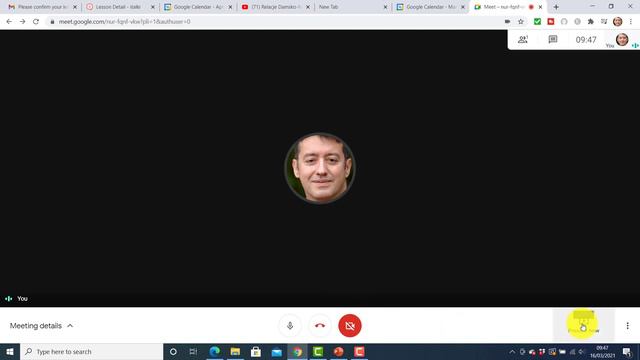Close the Gmail tab
The height and width of the screenshot is (360, 640).
[75, 7]
